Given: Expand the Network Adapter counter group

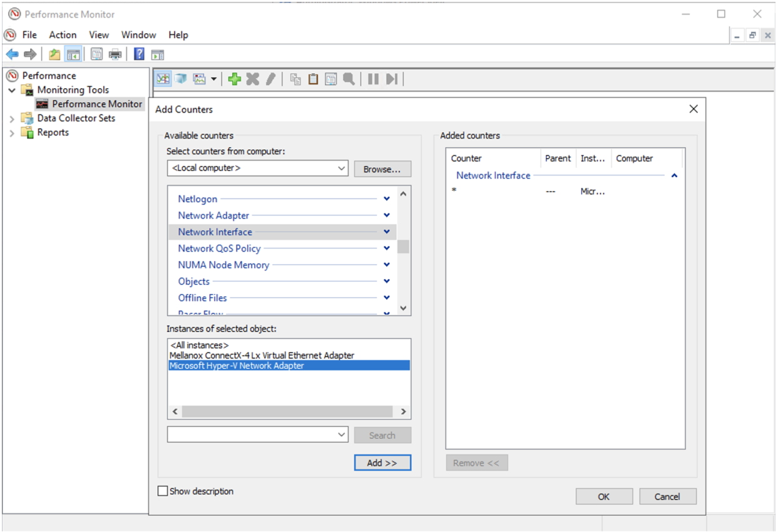Looking at the screenshot, I should click(387, 215).
